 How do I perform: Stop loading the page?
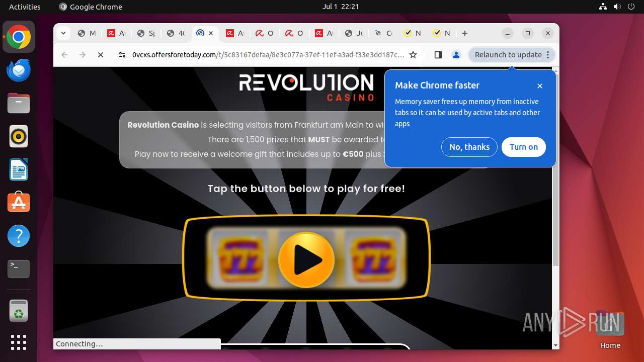[101, 55]
